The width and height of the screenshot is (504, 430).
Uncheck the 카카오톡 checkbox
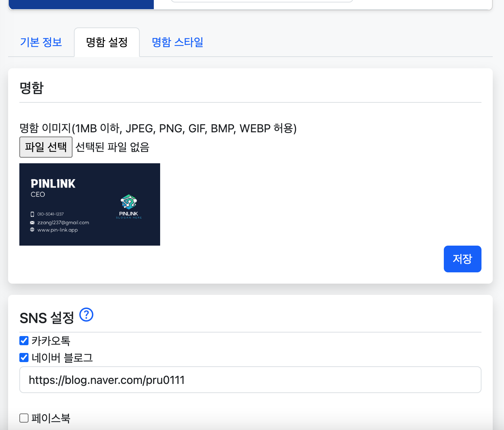[x=24, y=341]
